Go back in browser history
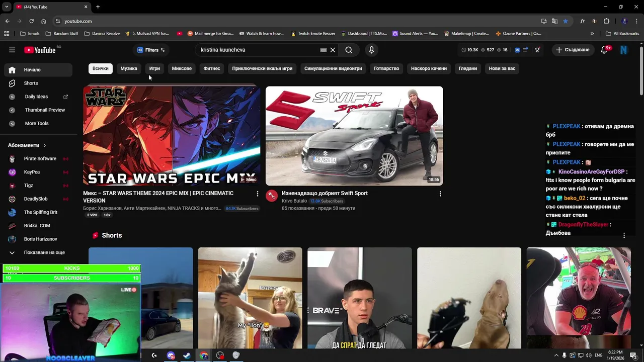The height and width of the screenshot is (362, 644). tap(7, 21)
